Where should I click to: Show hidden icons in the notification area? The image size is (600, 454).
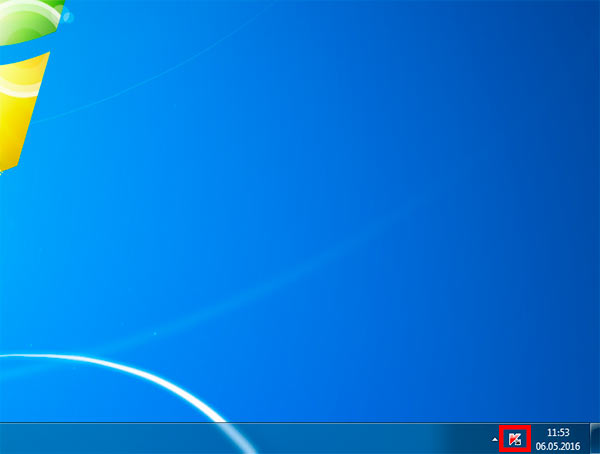(x=494, y=439)
